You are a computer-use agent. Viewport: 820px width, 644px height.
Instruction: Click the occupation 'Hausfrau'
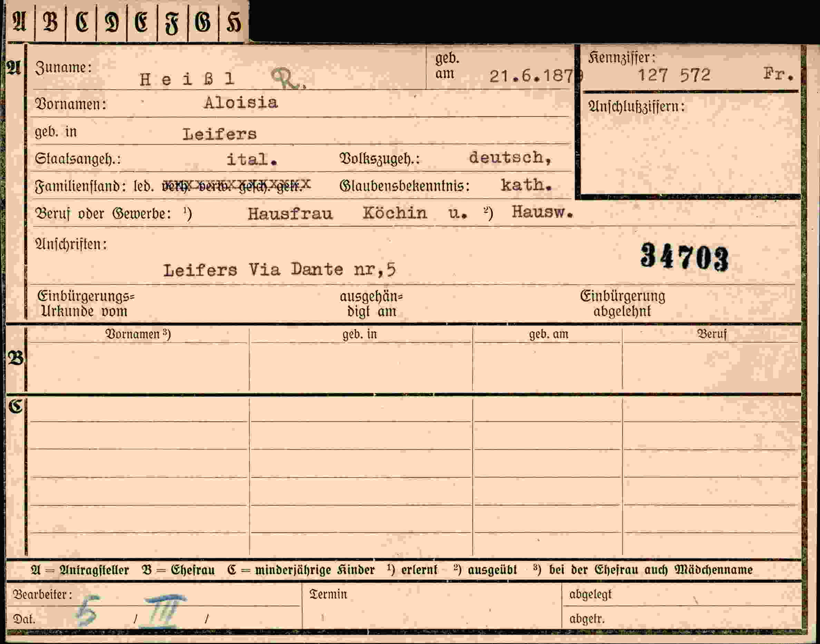click(290, 214)
